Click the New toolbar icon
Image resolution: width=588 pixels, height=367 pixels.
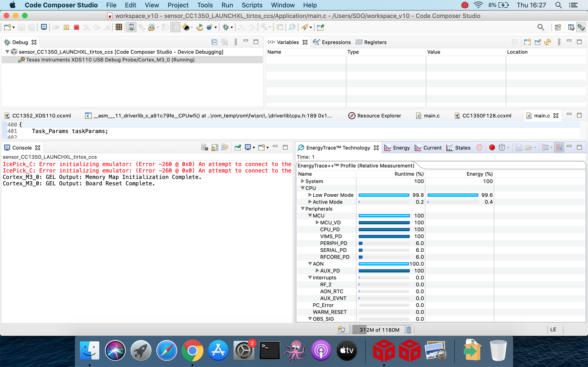7,27
